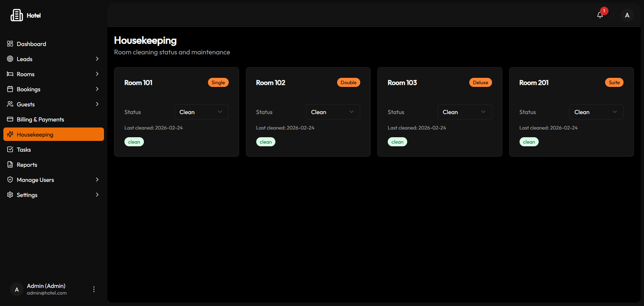Click the Room 103 card title
644x306 pixels.
pyautogui.click(x=402, y=83)
